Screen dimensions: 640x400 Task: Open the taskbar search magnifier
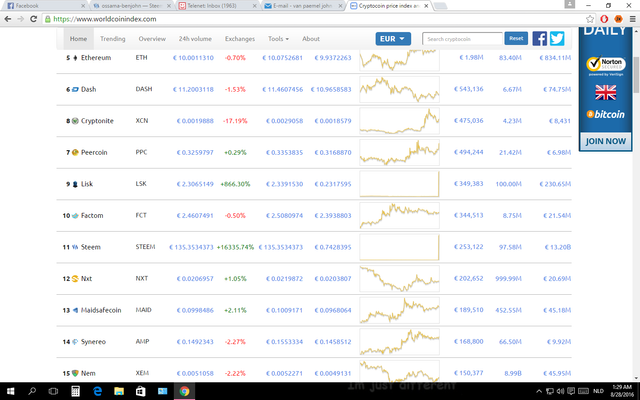(x=32, y=391)
